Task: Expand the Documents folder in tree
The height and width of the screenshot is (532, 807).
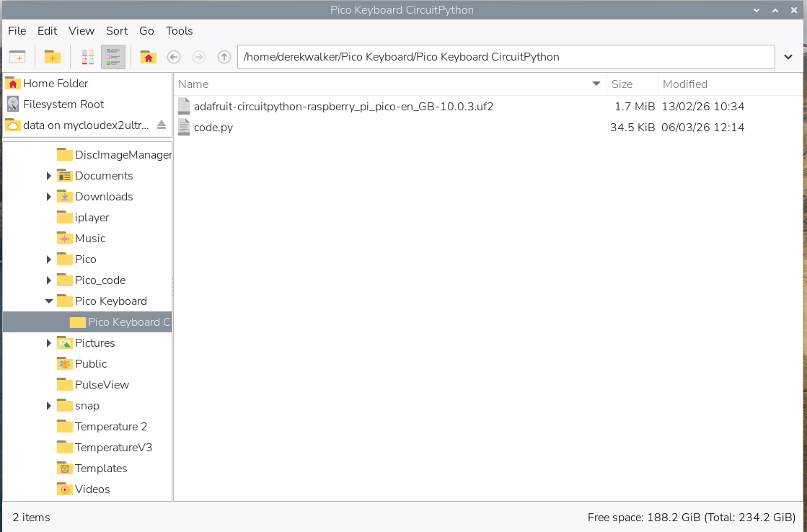Action: click(49, 176)
